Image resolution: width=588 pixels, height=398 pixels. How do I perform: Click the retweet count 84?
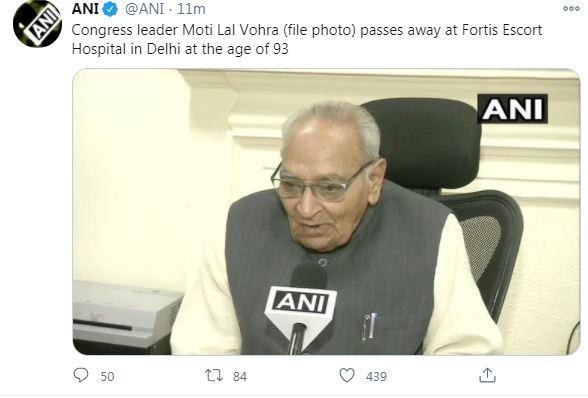click(x=240, y=376)
